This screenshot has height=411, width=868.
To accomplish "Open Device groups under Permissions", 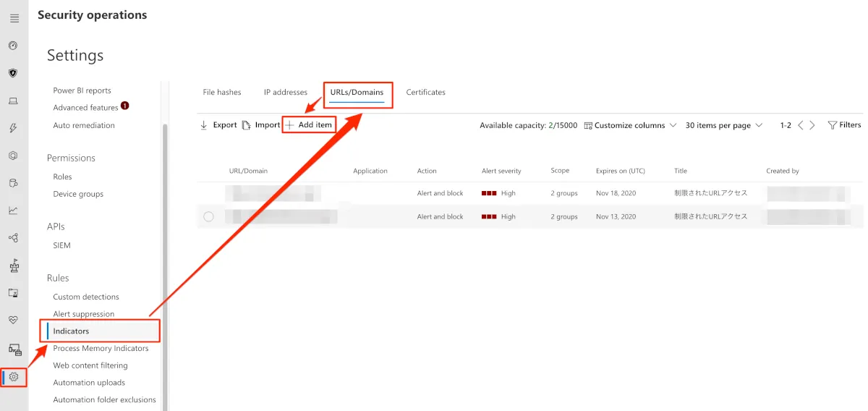I will coord(78,194).
